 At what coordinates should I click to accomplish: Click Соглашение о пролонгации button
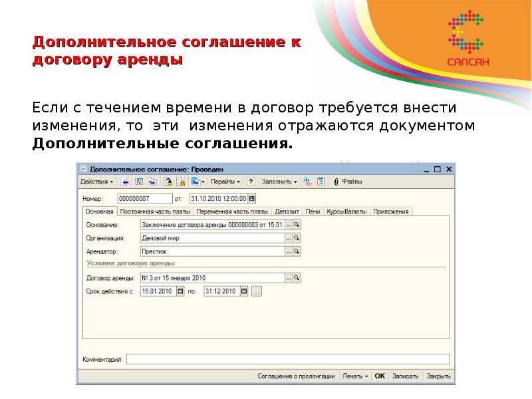[x=296, y=376]
